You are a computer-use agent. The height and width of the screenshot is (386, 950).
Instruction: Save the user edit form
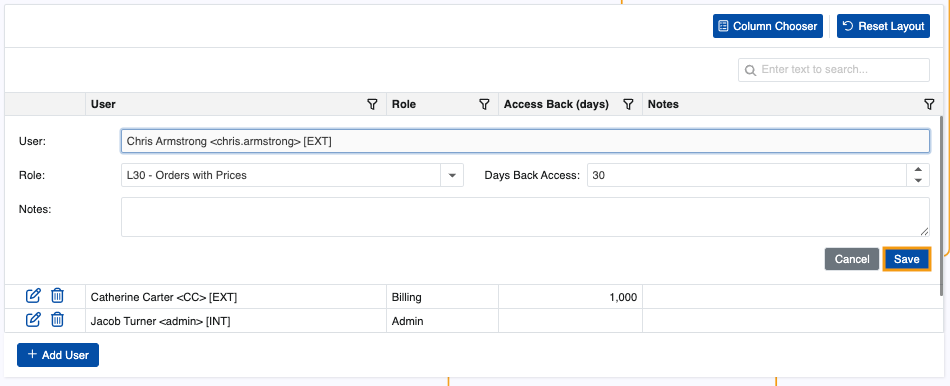pos(906,259)
